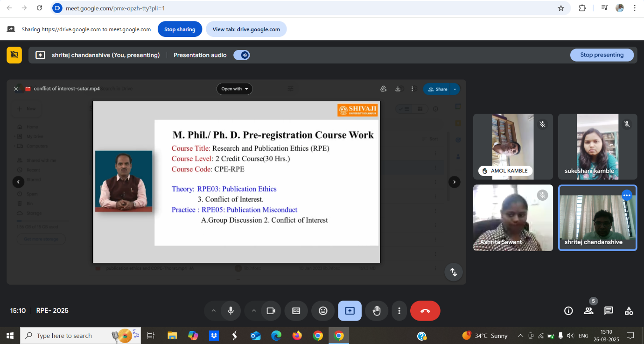Show the people participants list
The height and width of the screenshot is (344, 644).
pos(588,311)
